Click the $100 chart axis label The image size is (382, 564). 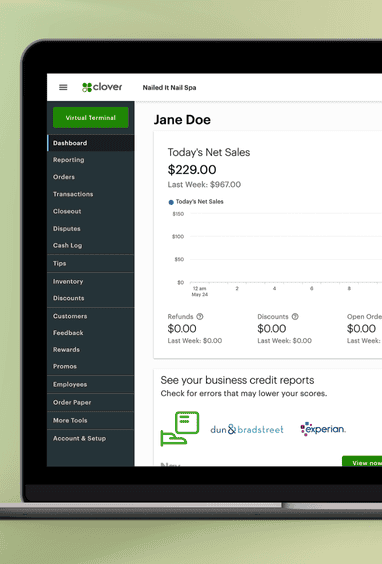tap(178, 236)
